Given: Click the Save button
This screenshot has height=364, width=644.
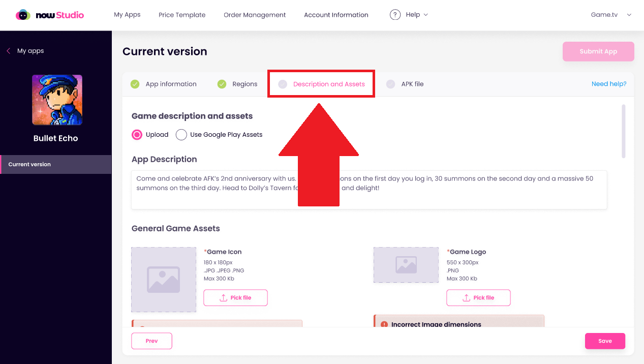Looking at the screenshot, I should (x=605, y=341).
